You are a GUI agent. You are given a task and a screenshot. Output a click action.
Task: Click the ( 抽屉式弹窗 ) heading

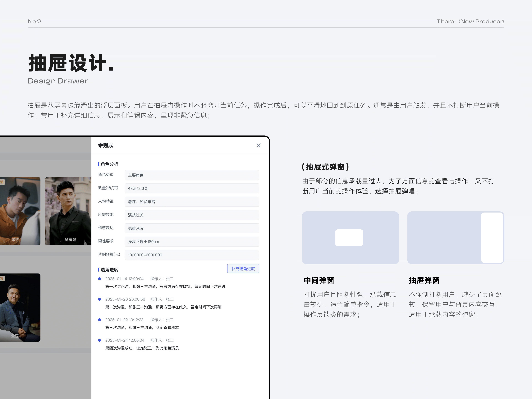[x=325, y=167]
